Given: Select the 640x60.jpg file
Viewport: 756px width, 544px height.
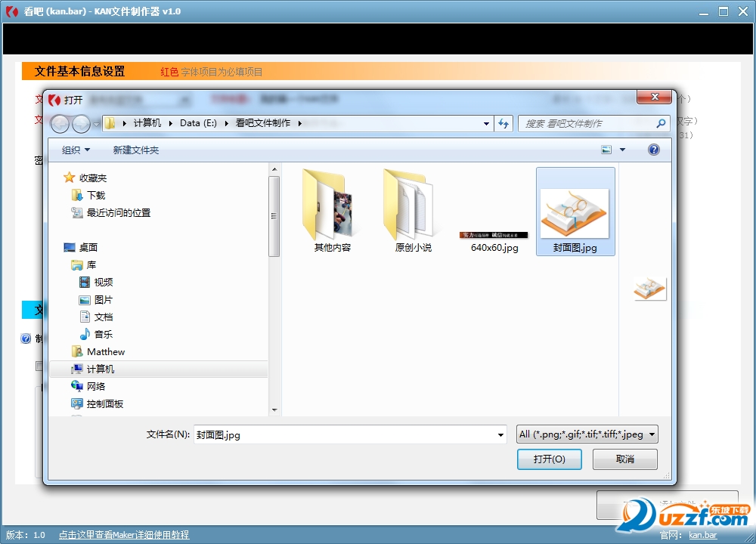Looking at the screenshot, I should (x=494, y=242).
